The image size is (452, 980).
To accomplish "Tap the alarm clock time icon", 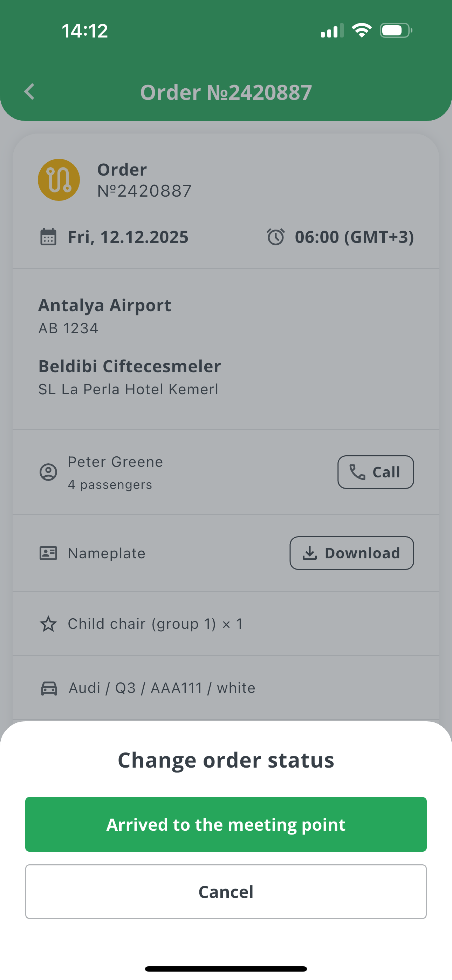I will (x=275, y=237).
